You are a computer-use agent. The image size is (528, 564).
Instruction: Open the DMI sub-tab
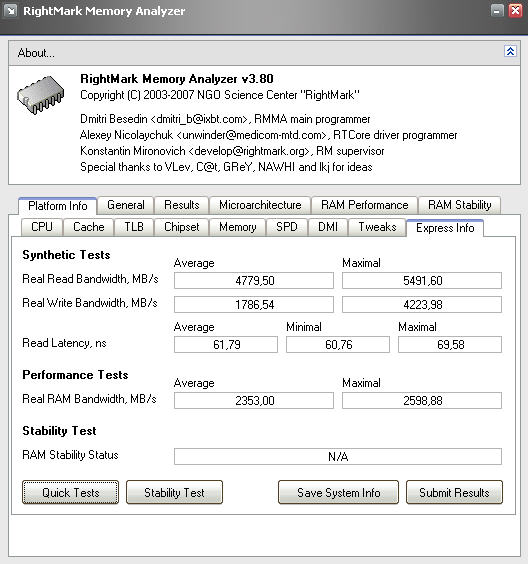[328, 227]
